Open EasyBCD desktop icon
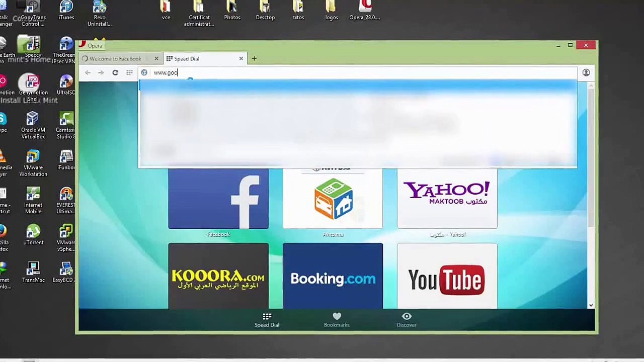Image resolution: width=644 pixels, height=362 pixels. click(64, 273)
